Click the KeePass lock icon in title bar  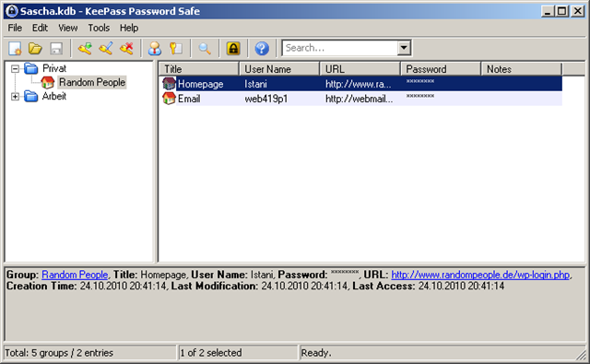click(12, 11)
